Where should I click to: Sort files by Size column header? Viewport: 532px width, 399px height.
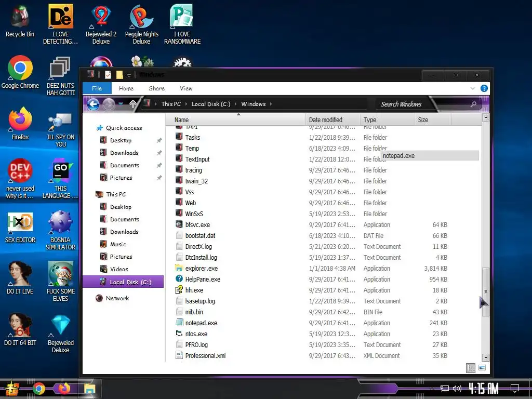(x=433, y=120)
